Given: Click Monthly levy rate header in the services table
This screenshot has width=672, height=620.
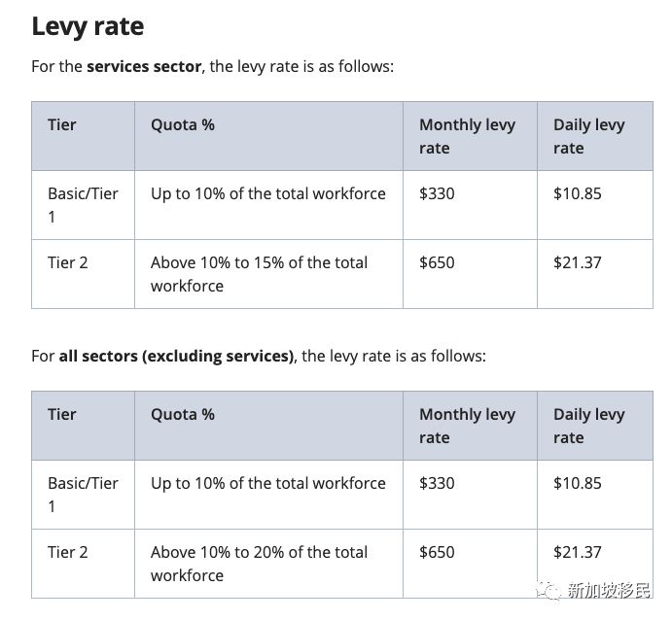Looking at the screenshot, I should point(467,136).
